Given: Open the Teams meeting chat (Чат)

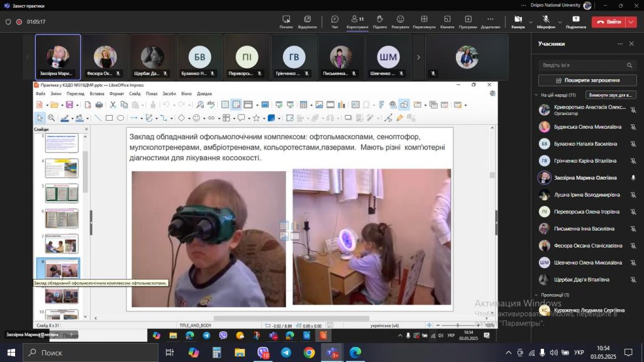Looking at the screenshot, I should (335, 22).
